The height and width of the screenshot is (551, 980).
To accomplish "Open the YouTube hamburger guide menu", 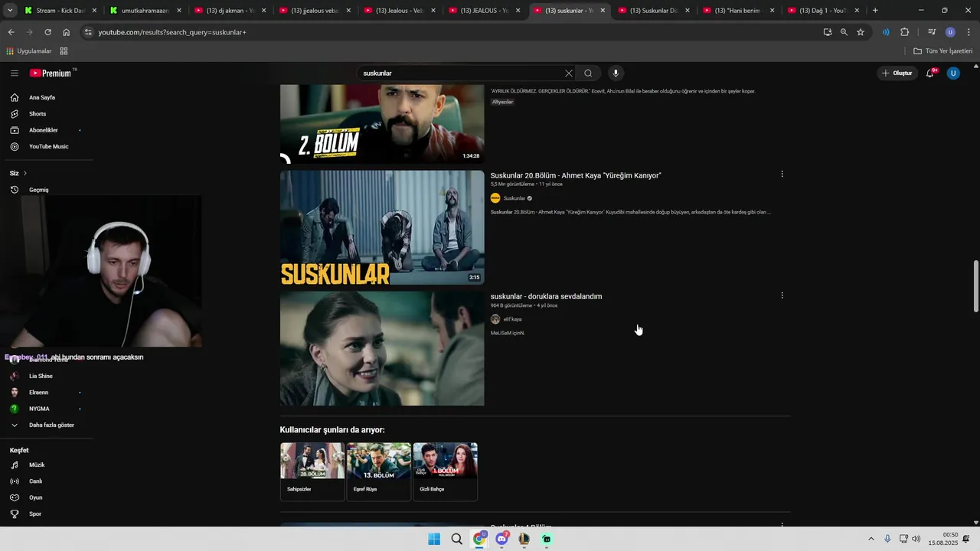I will (x=15, y=73).
